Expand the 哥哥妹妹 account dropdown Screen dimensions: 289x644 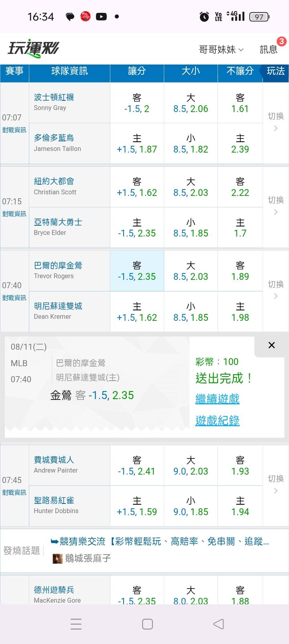(221, 49)
